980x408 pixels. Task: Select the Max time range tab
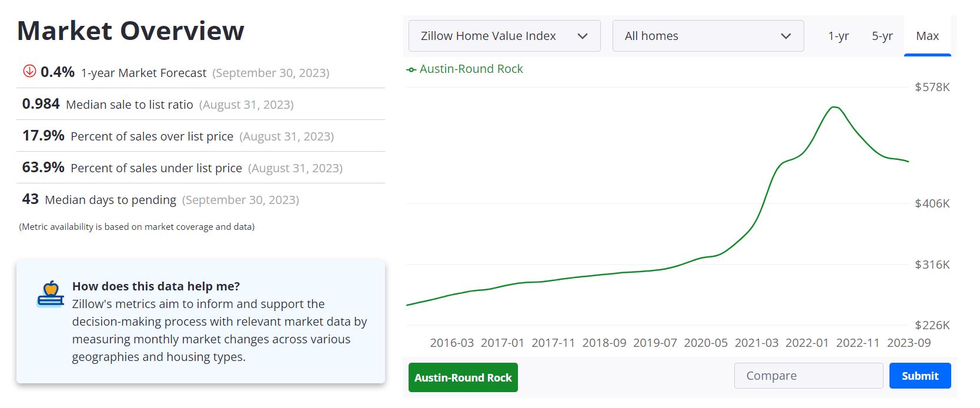tap(927, 36)
